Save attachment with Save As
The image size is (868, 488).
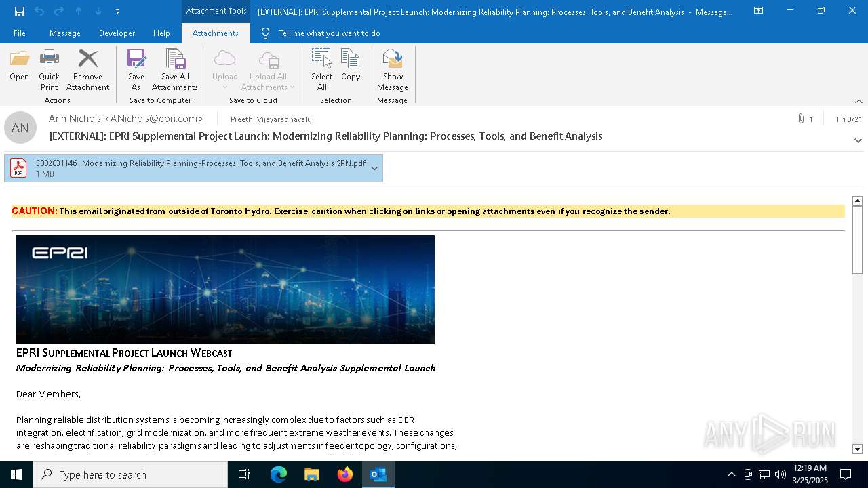point(136,70)
